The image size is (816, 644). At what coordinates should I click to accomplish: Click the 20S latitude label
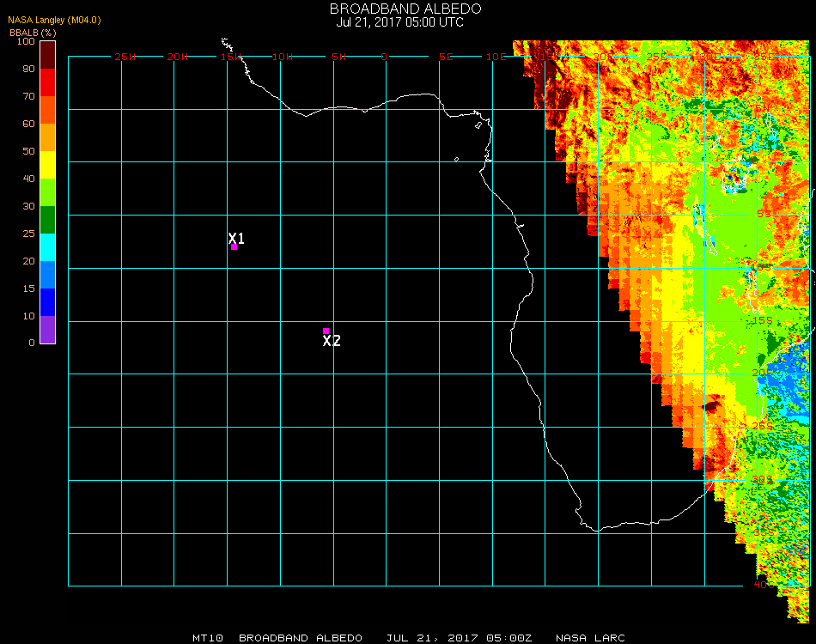click(763, 373)
